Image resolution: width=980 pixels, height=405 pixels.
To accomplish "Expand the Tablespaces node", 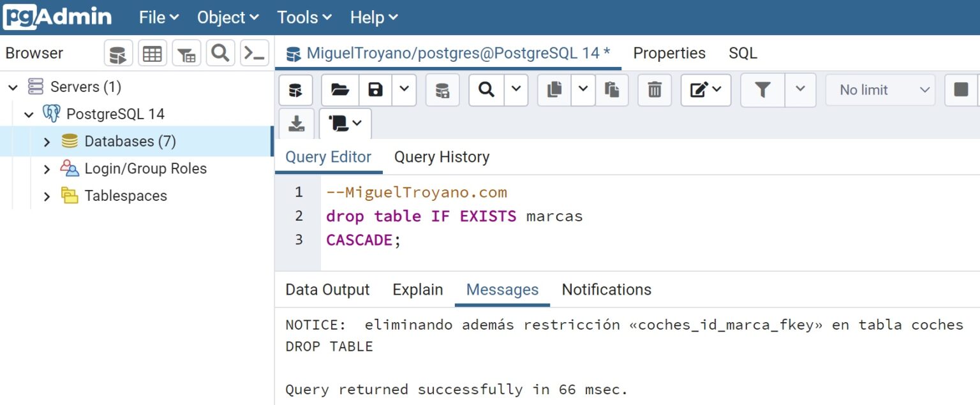I will [47, 196].
